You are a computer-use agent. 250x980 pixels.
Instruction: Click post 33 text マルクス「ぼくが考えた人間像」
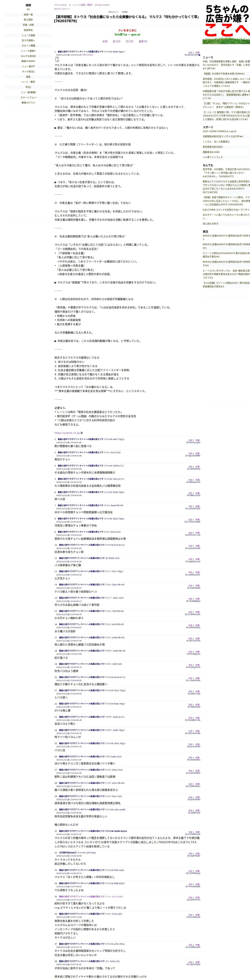(x=85, y=877)
